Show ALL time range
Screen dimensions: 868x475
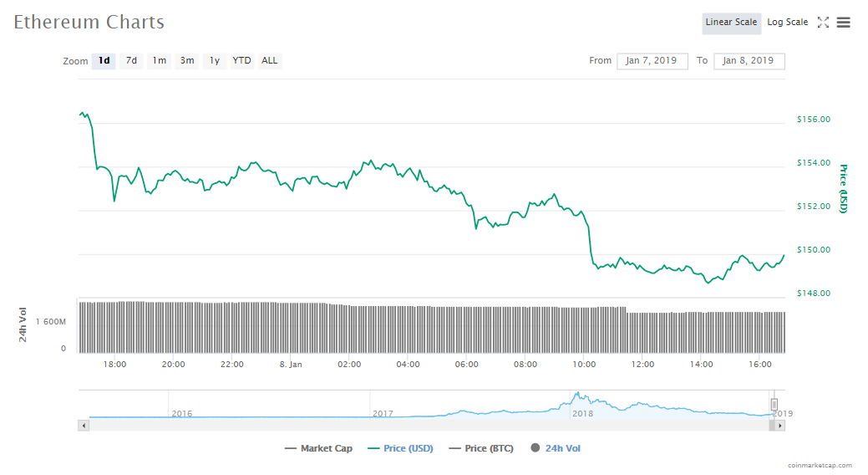[x=270, y=60]
